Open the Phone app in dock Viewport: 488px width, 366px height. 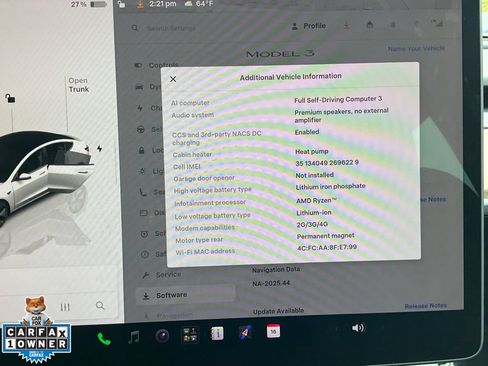pos(104,339)
